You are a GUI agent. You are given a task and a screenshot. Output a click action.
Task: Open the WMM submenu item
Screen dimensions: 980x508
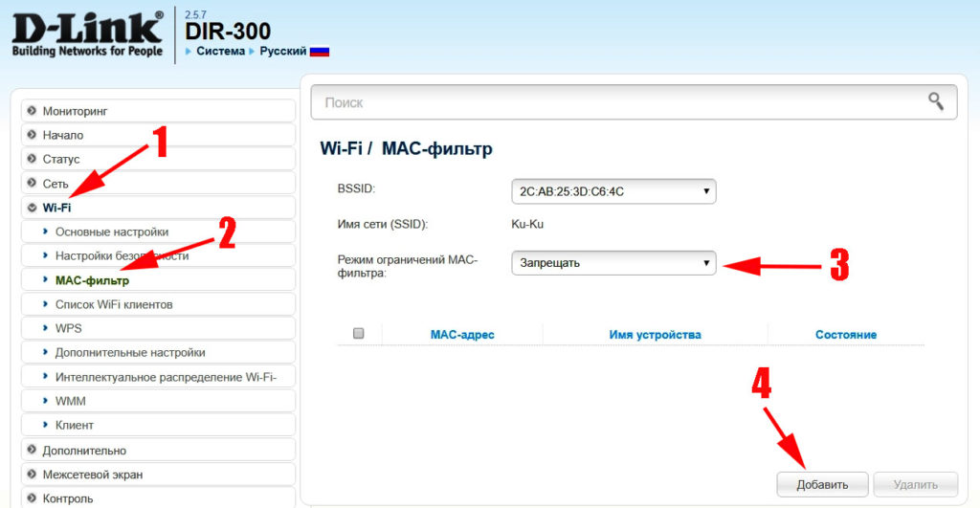tap(158, 401)
